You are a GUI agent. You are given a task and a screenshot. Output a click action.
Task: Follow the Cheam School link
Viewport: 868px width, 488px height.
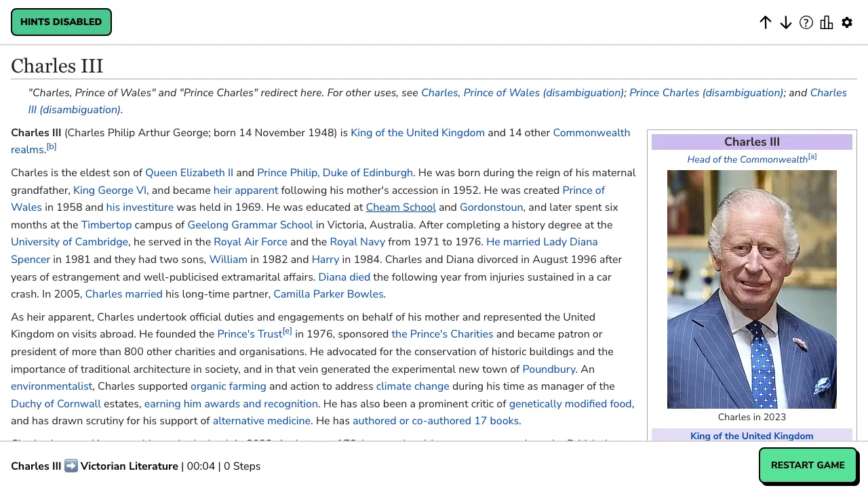[401, 207]
